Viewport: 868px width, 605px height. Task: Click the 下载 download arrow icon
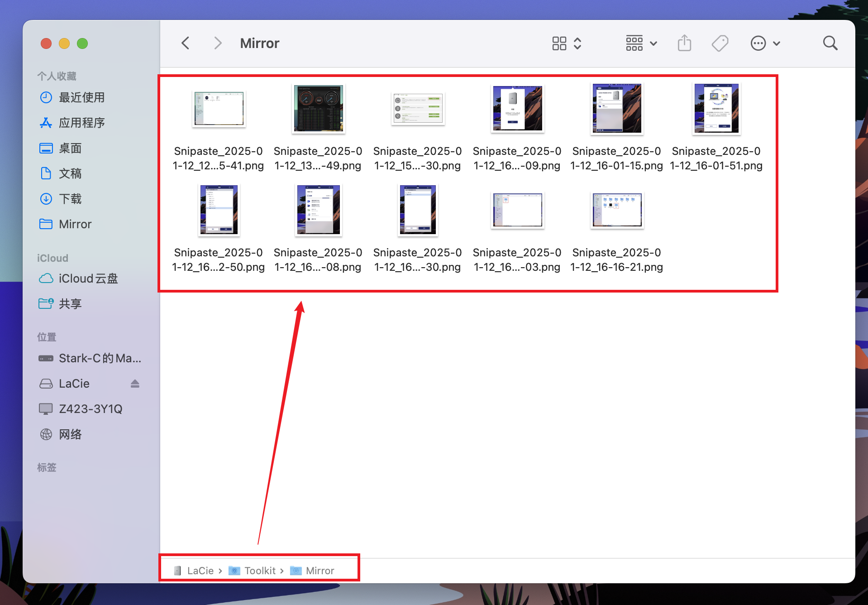[x=46, y=199]
